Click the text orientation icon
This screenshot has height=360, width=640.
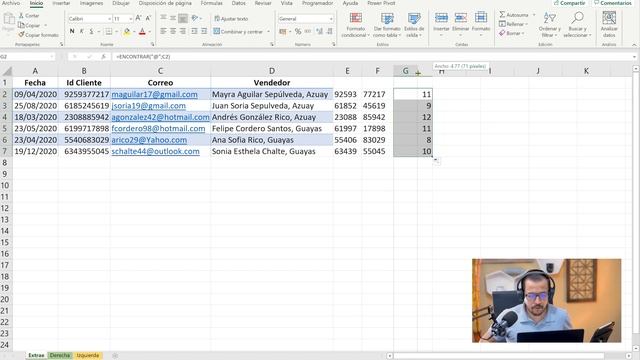point(195,18)
